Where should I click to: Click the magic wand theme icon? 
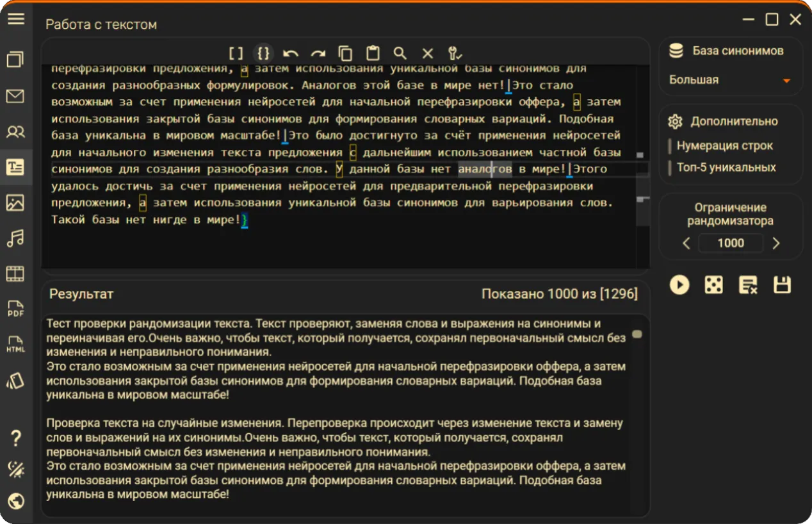pyautogui.click(x=16, y=470)
